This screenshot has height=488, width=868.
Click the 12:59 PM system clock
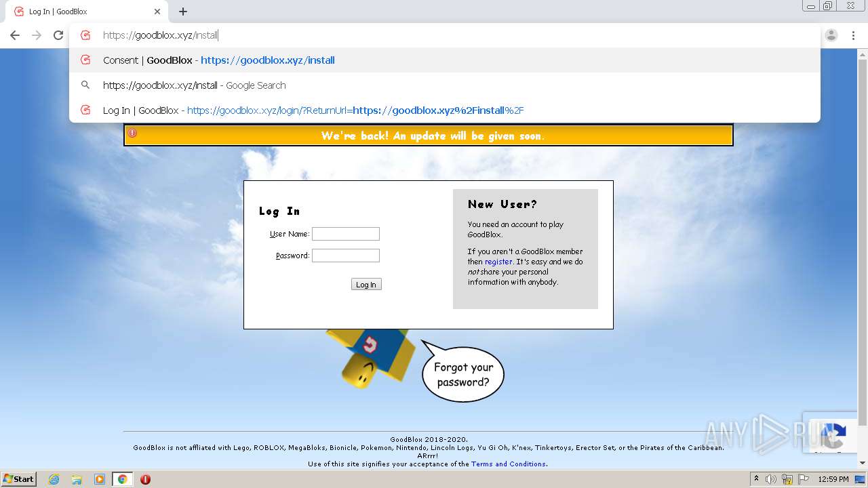coord(833,479)
